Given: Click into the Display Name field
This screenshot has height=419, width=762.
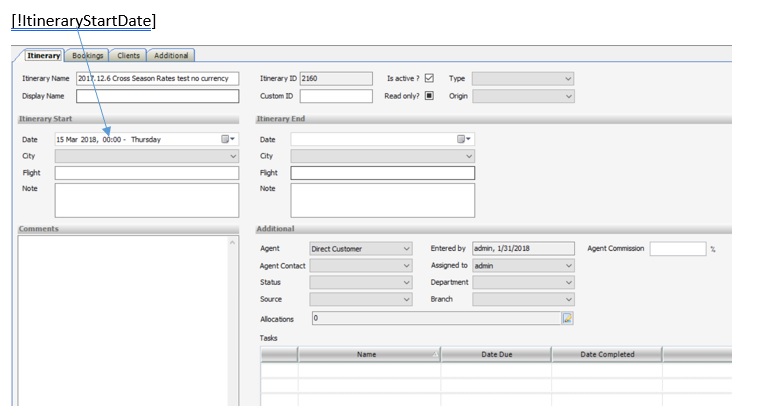Looking at the screenshot, I should [x=158, y=96].
